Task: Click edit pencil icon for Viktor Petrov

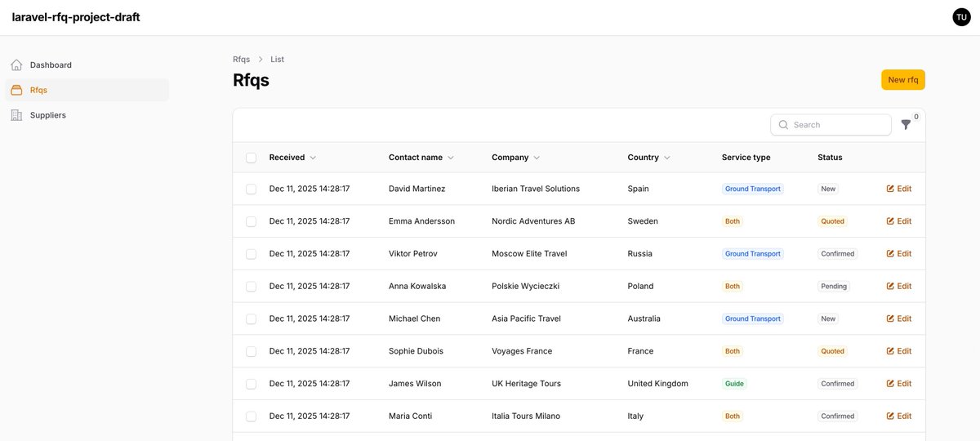Action: 890,254
